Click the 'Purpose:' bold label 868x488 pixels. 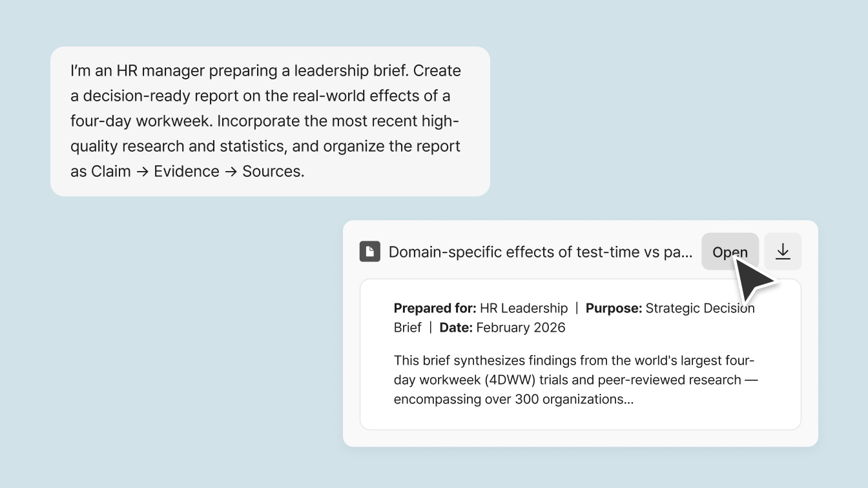614,308
